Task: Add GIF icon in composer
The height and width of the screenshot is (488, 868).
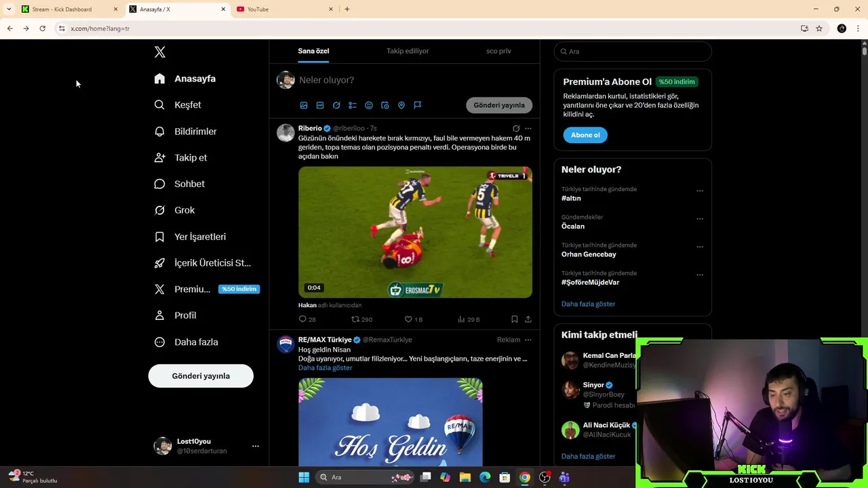Action: 320,105
